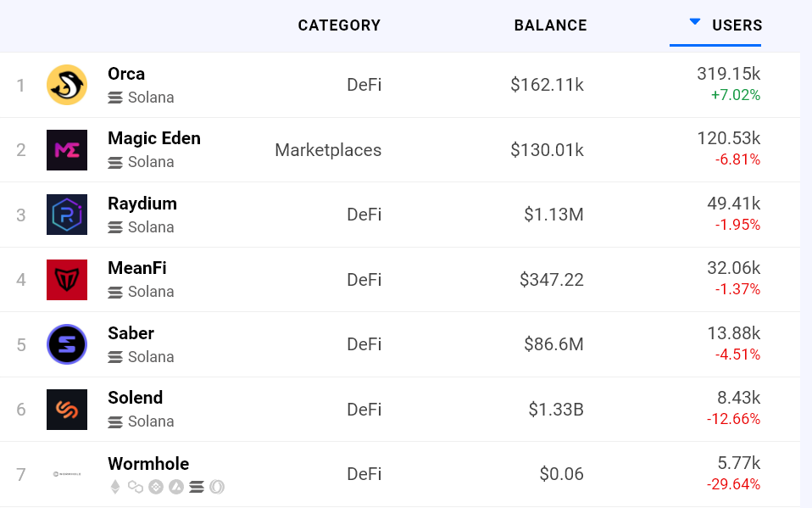Image resolution: width=812 pixels, height=508 pixels.
Task: Select the Raydium hexagon logo
Action: 67,215
